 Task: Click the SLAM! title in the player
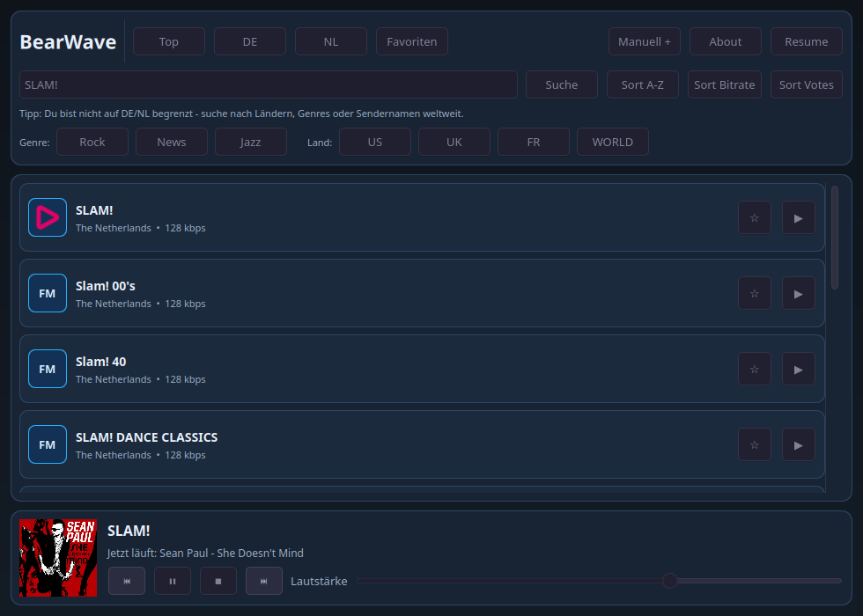coord(129,531)
